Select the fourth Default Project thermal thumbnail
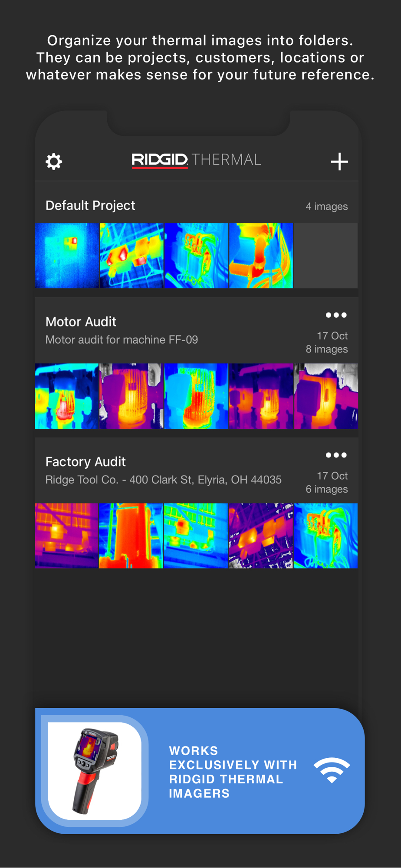The image size is (401, 868). click(x=261, y=256)
